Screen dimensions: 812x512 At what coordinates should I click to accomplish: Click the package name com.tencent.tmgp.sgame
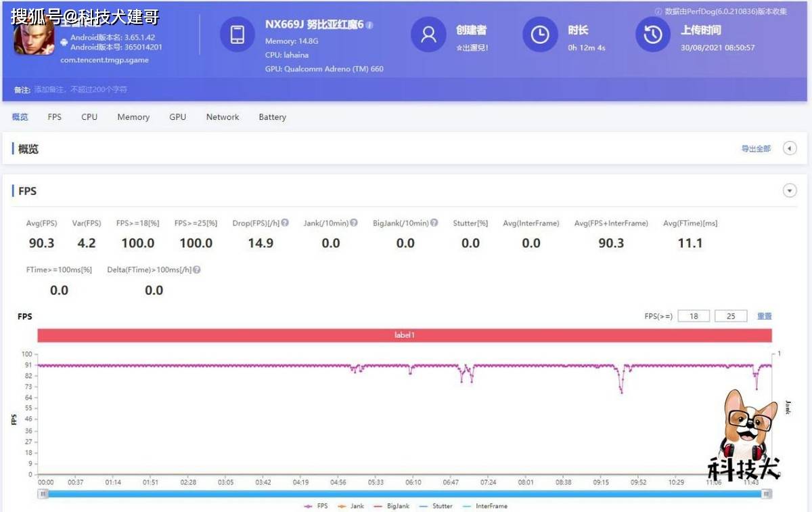(104, 60)
